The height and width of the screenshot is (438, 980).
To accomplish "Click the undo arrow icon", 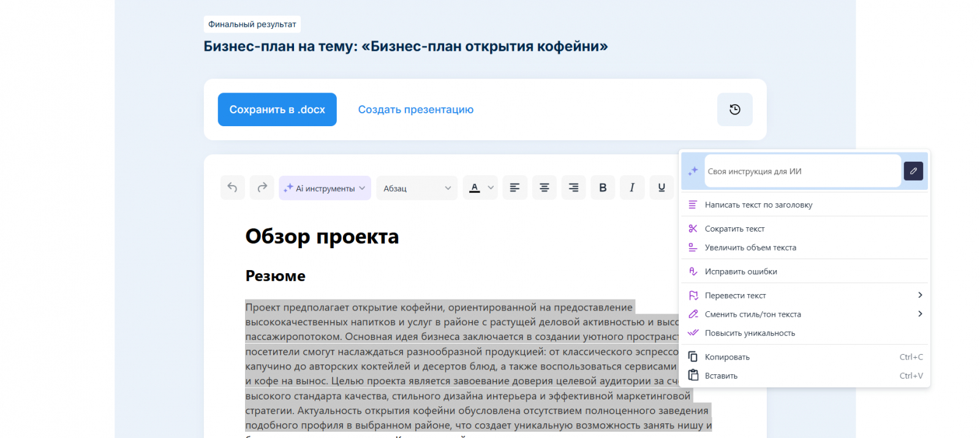I will tap(233, 187).
